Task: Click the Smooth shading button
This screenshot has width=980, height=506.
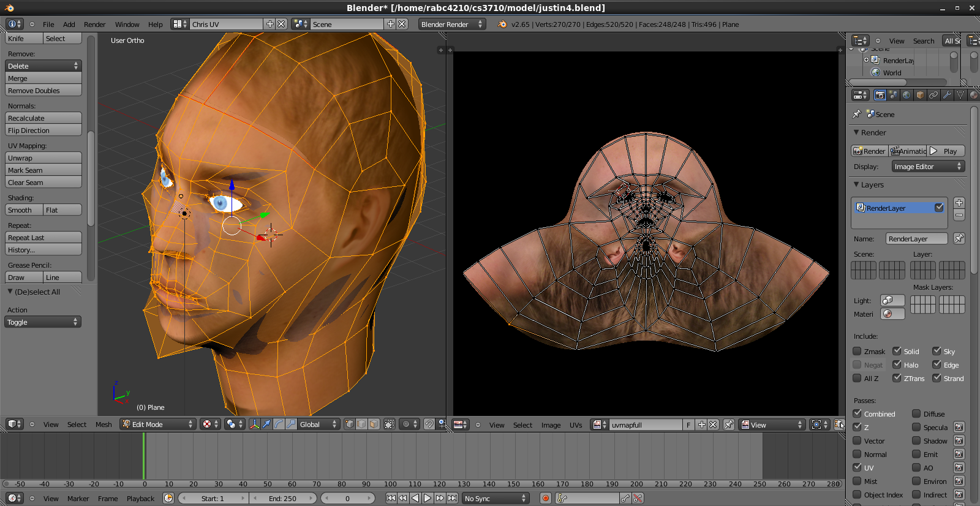Action: coord(24,210)
